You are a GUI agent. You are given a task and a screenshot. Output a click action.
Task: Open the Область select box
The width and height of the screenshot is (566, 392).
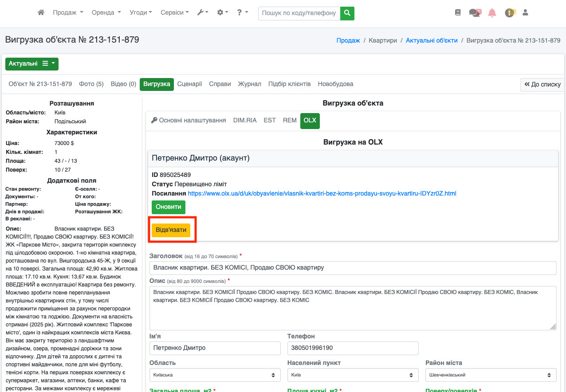(x=215, y=375)
